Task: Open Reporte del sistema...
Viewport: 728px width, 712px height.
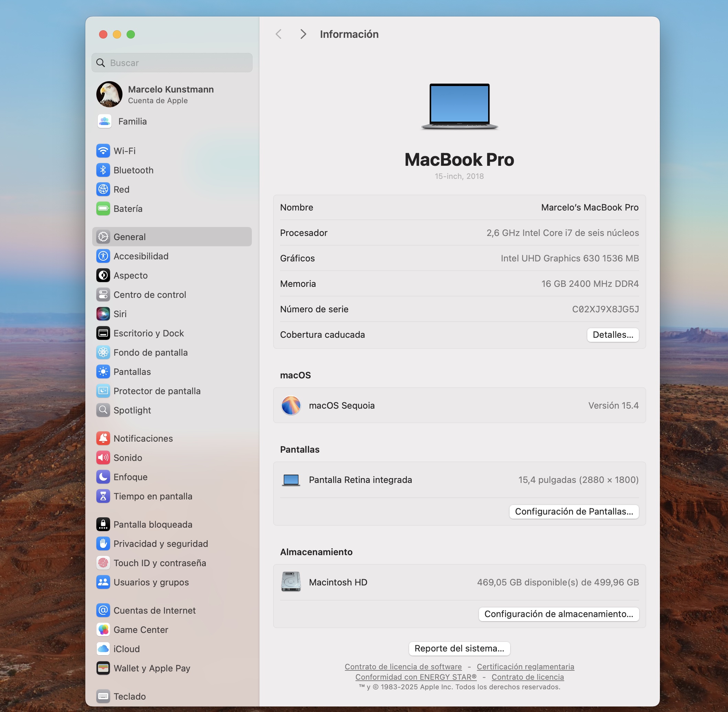Action: click(459, 648)
